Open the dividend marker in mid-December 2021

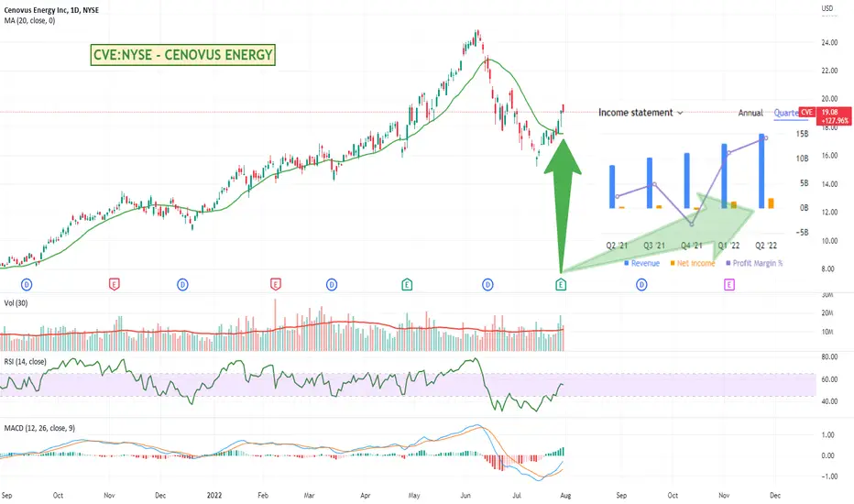tap(182, 284)
